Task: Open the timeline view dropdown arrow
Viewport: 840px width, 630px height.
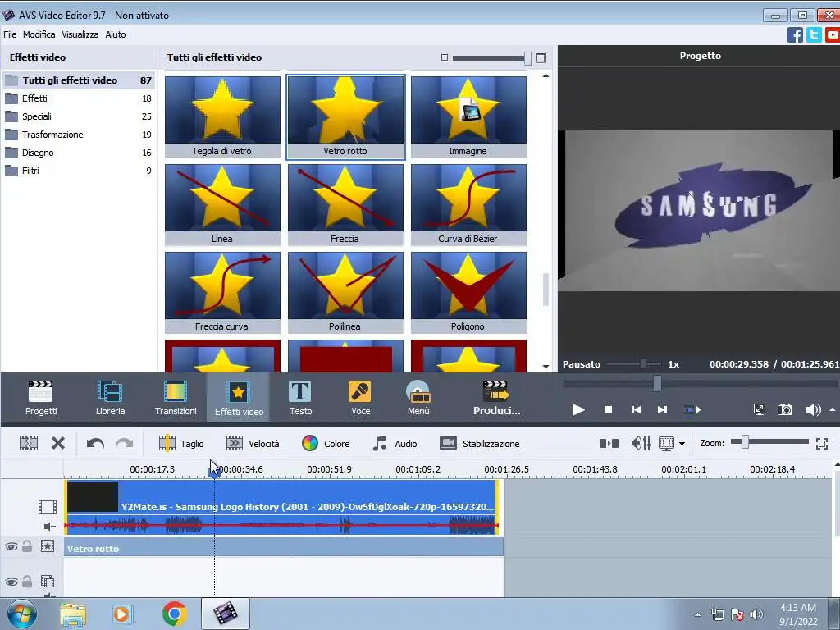Action: coord(682,444)
